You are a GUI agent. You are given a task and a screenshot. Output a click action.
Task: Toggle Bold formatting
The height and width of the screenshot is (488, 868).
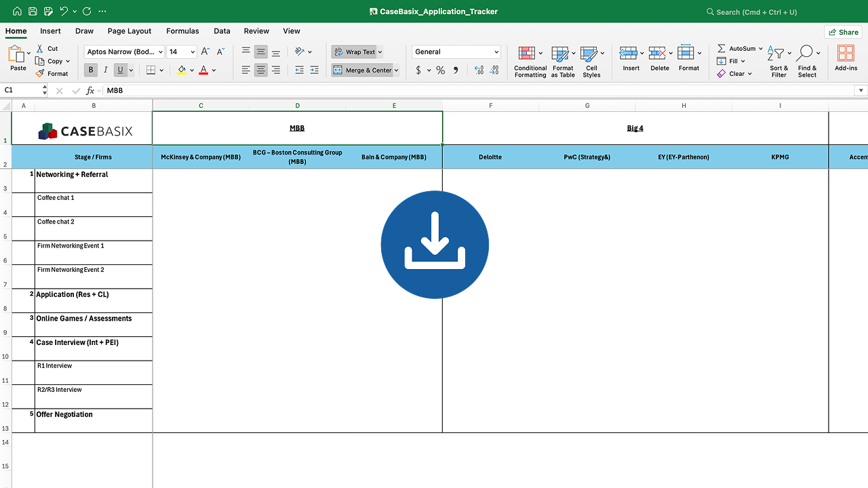tap(91, 70)
